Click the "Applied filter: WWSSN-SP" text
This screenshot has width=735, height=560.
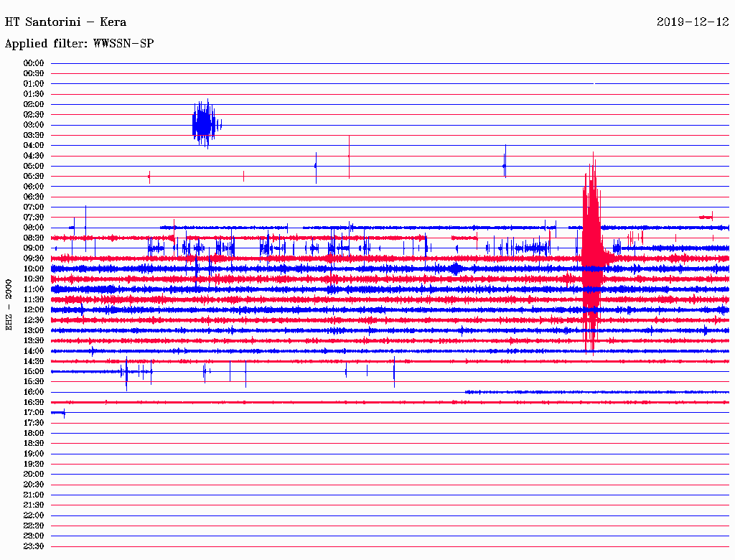[79, 44]
